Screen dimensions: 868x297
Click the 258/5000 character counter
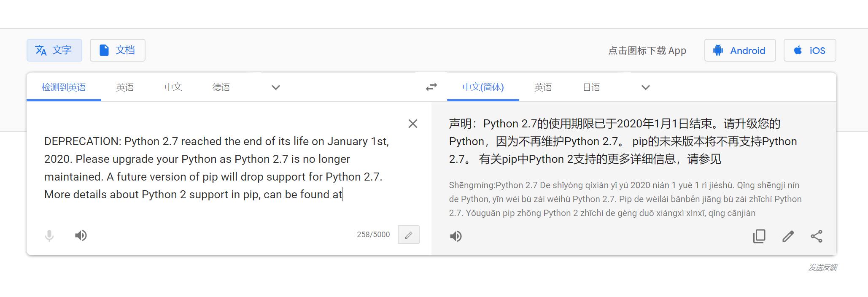tap(373, 235)
